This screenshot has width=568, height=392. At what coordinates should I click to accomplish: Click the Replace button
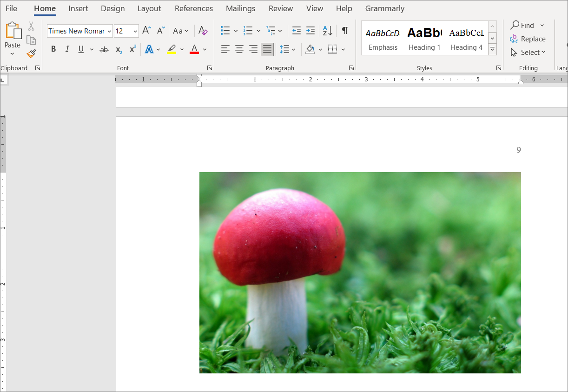[x=528, y=39]
